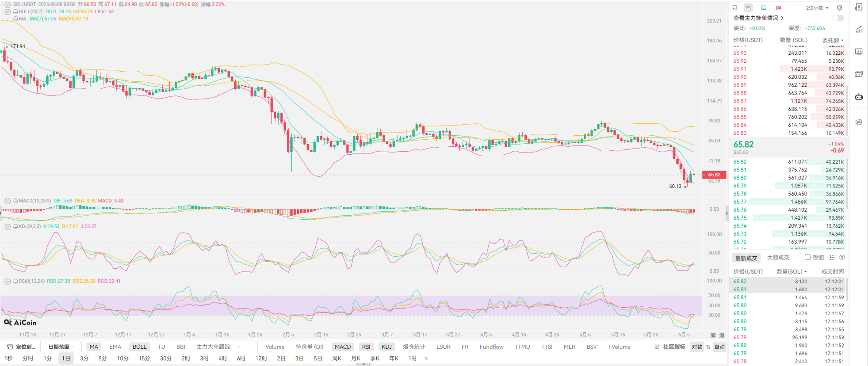Enable the EMA indicator
This screenshot has width=868, height=366.
115,347
